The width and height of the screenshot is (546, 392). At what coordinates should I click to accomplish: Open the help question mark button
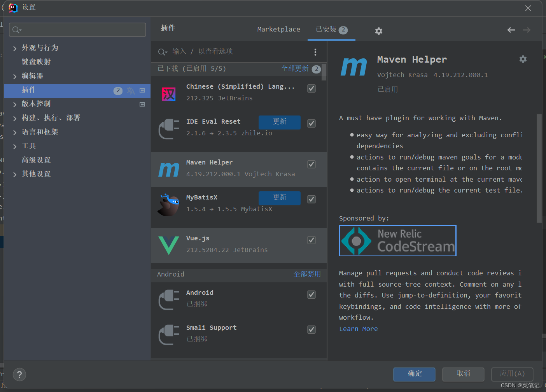tap(19, 375)
